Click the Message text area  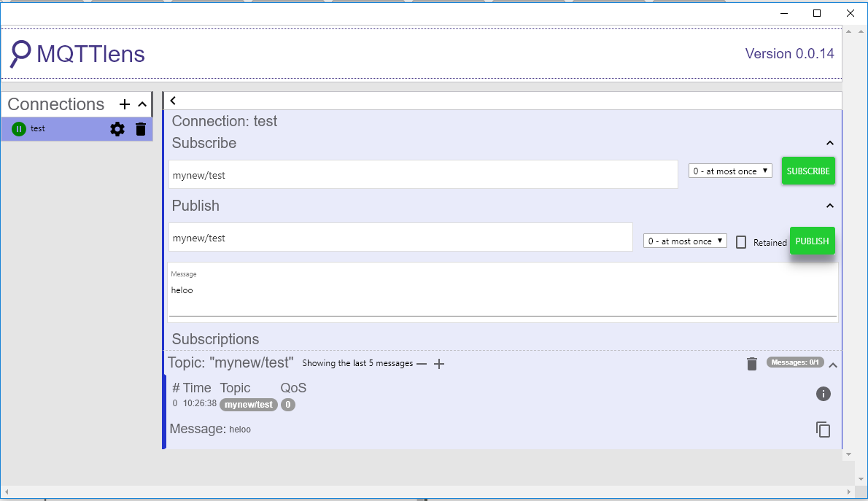click(503, 292)
